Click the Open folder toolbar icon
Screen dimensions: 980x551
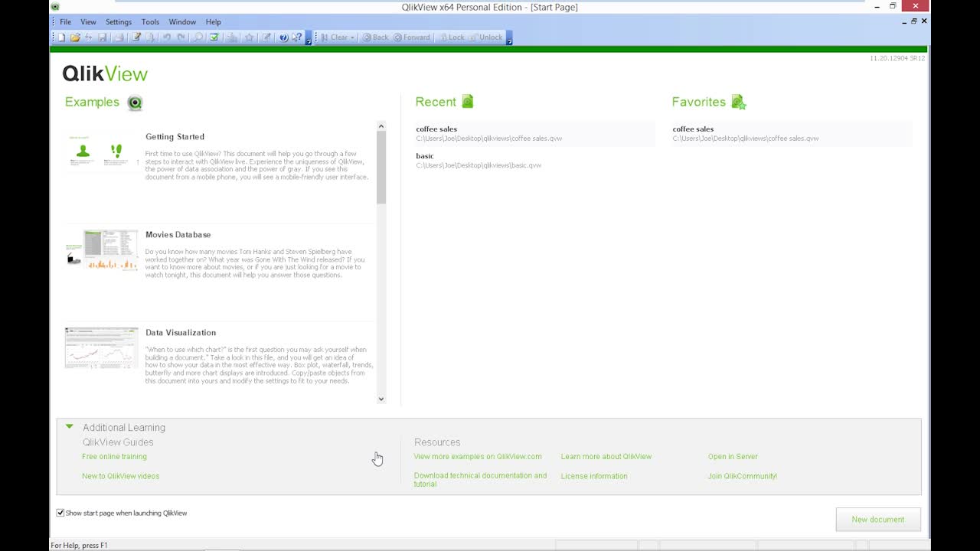(75, 37)
